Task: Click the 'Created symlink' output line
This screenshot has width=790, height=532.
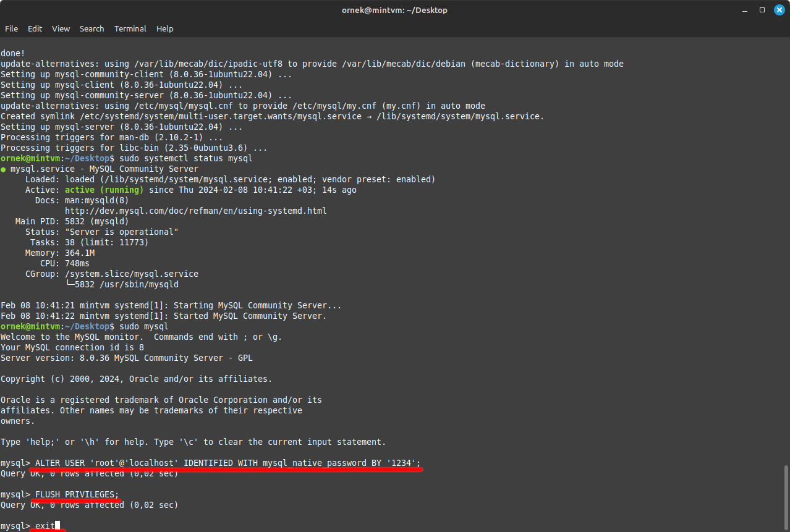Action: [273, 116]
